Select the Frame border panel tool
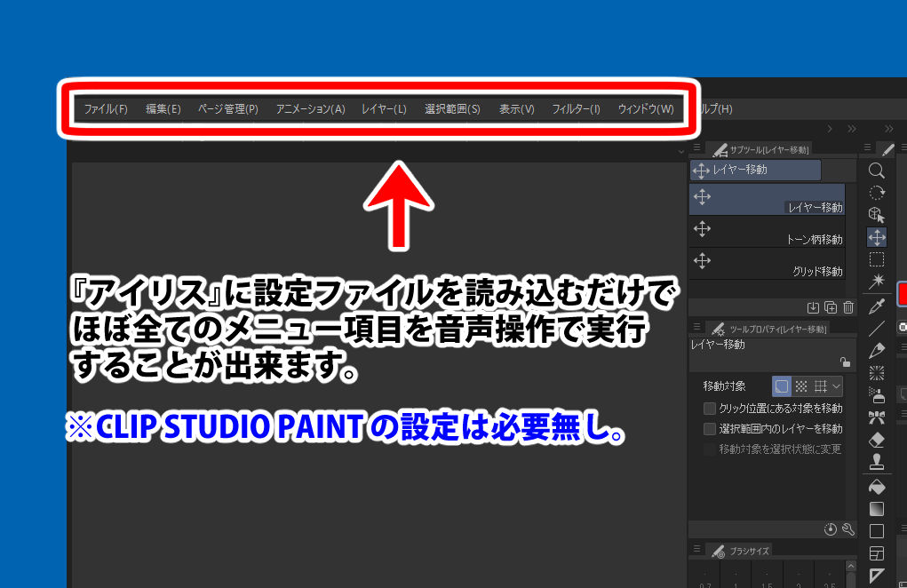The height and width of the screenshot is (588, 907). click(x=876, y=553)
